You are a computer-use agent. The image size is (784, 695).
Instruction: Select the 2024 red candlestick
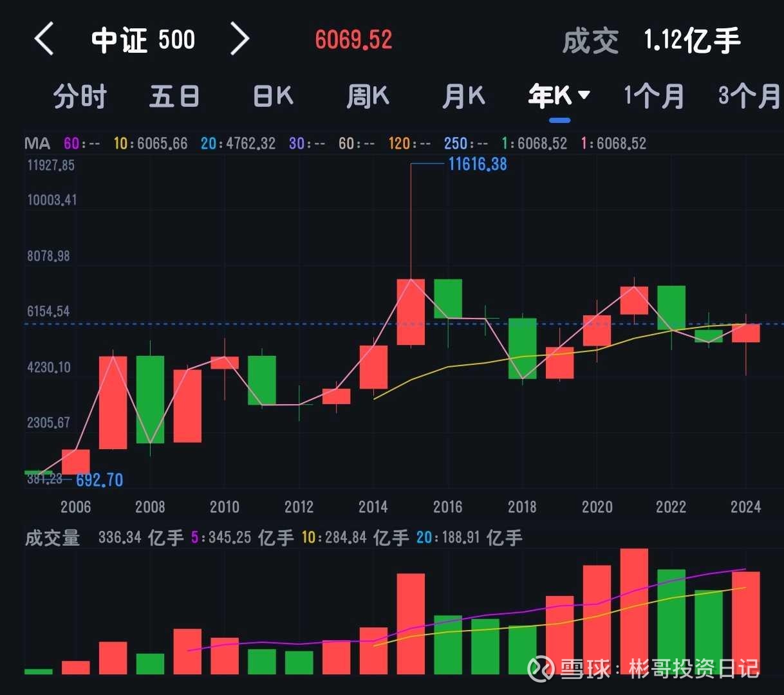[746, 333]
